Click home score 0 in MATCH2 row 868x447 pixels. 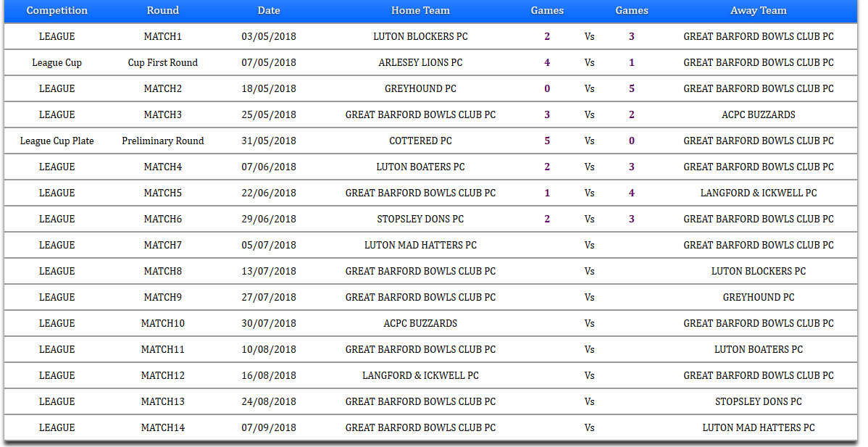coord(547,88)
